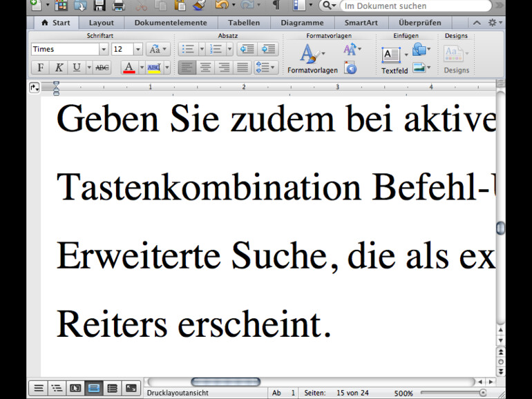
Task: Click the decrease indent icon
Action: coord(247,50)
